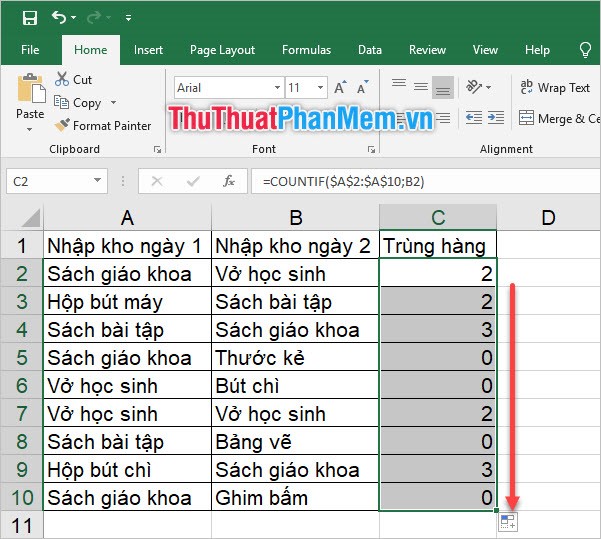Click cell 'Nhập kho ngày 1'
The width and height of the screenshot is (601, 539).
pos(127,245)
